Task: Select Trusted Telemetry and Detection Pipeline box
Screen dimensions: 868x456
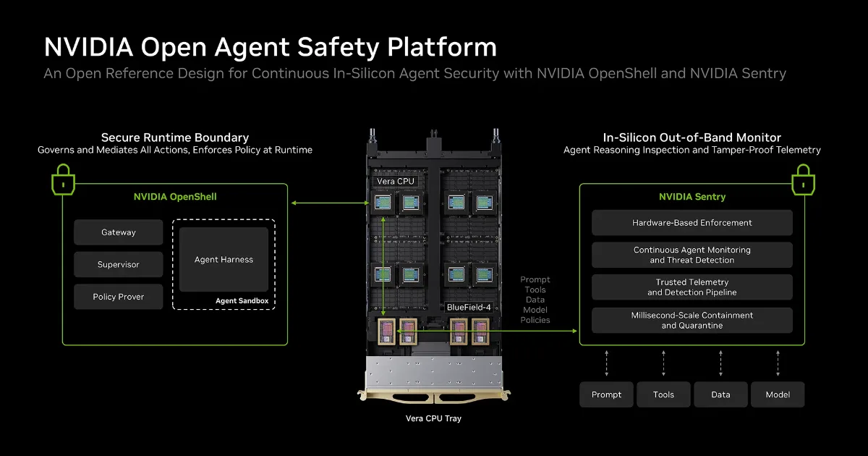Action: click(x=692, y=287)
